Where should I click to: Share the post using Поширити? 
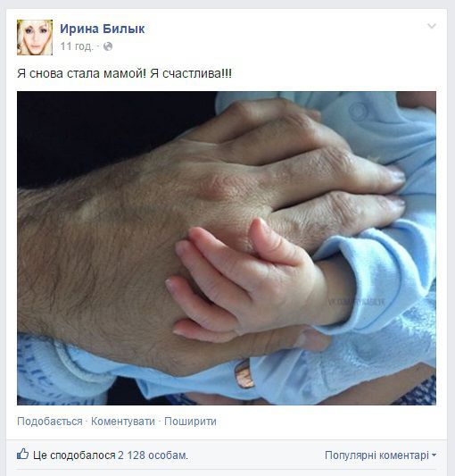point(190,422)
